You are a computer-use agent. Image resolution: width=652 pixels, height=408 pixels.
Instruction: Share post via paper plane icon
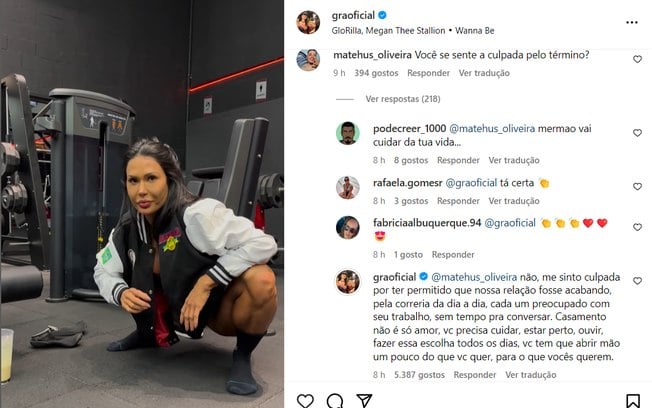tap(364, 401)
